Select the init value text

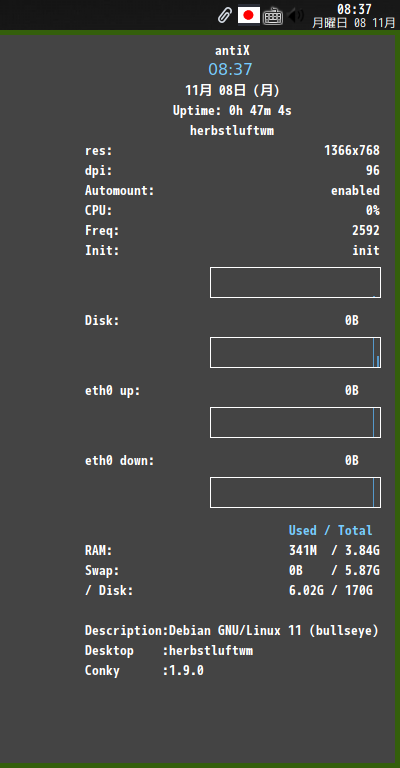[x=366, y=251]
